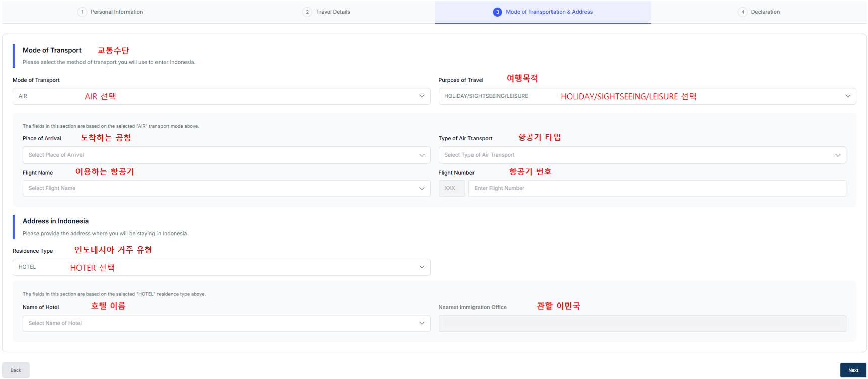The height and width of the screenshot is (379, 868).
Task: Click the Residence Type label
Action: pyautogui.click(x=33, y=251)
